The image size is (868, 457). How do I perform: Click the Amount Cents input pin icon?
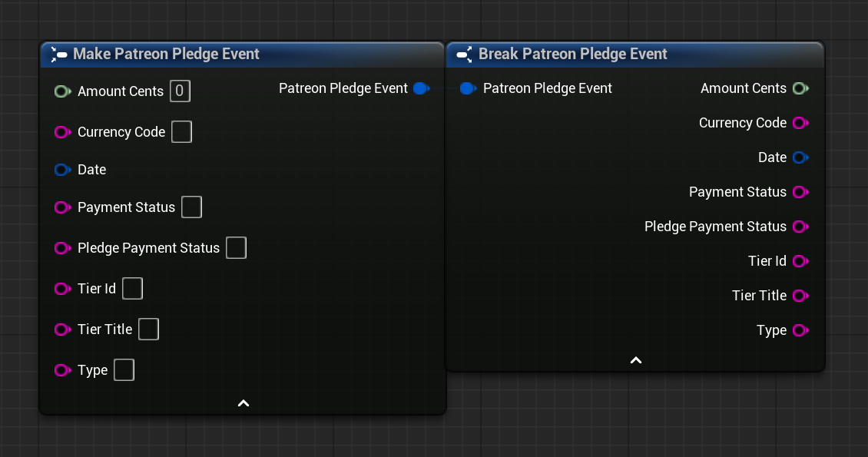[63, 91]
